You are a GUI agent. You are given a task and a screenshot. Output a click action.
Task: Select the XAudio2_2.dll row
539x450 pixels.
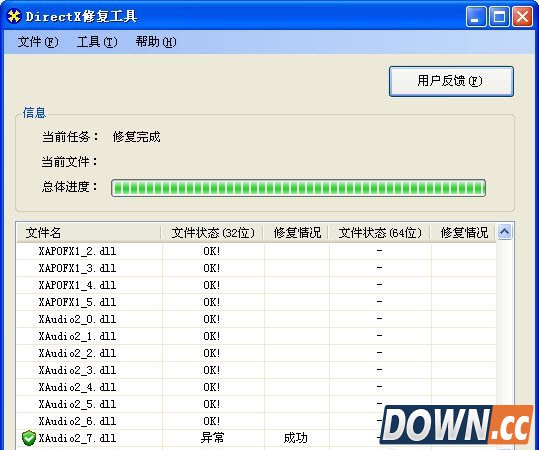pos(256,353)
